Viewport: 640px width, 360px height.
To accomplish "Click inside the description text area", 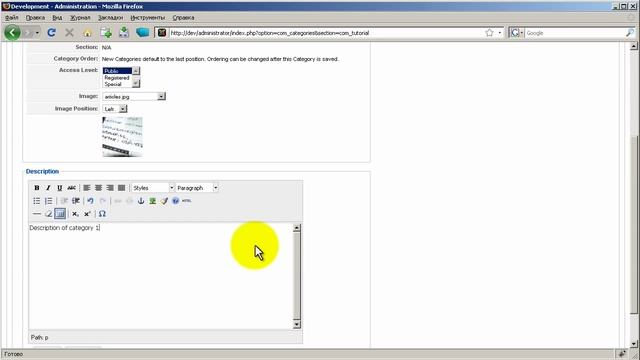I will (161, 276).
